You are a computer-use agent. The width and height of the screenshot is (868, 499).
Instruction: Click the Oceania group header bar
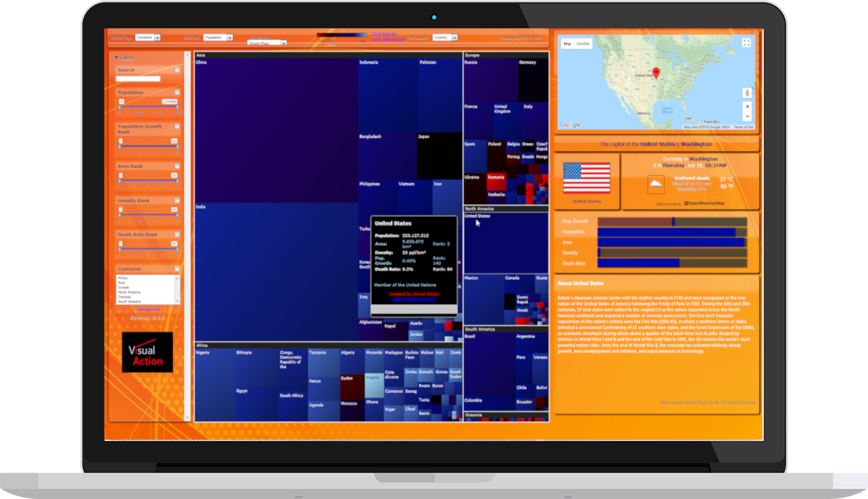(506, 415)
